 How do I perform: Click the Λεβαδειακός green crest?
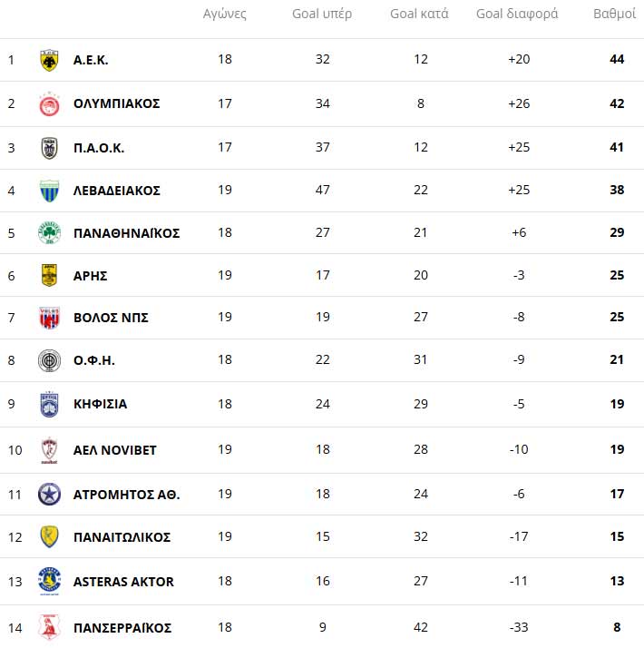pos(49,191)
